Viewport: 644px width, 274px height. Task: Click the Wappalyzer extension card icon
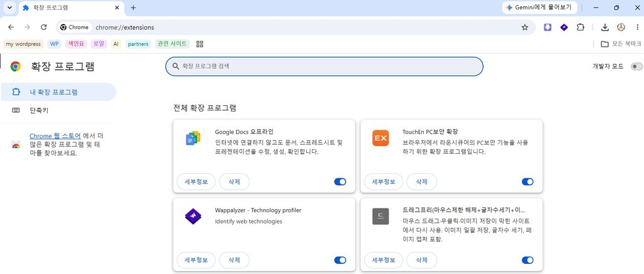tap(193, 217)
